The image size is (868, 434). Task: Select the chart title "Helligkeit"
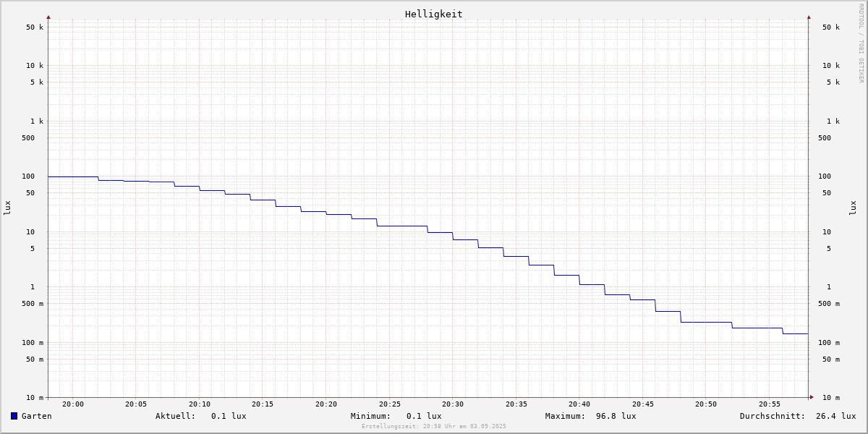pyautogui.click(x=434, y=14)
